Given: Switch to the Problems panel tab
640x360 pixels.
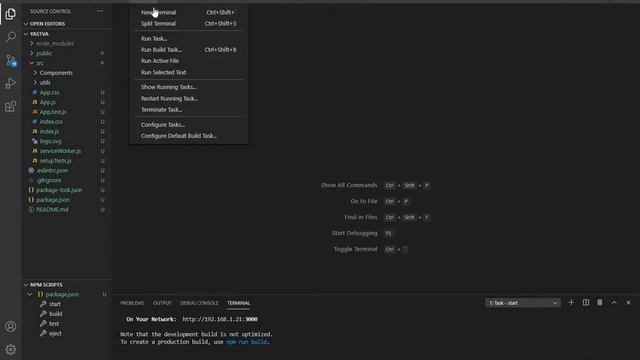Looking at the screenshot, I should (x=132, y=303).
